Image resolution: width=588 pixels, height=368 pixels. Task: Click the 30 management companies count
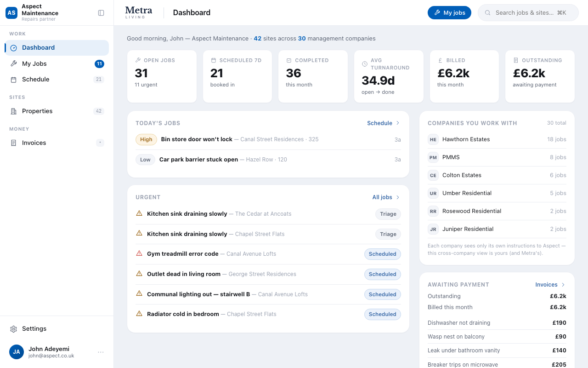click(302, 39)
